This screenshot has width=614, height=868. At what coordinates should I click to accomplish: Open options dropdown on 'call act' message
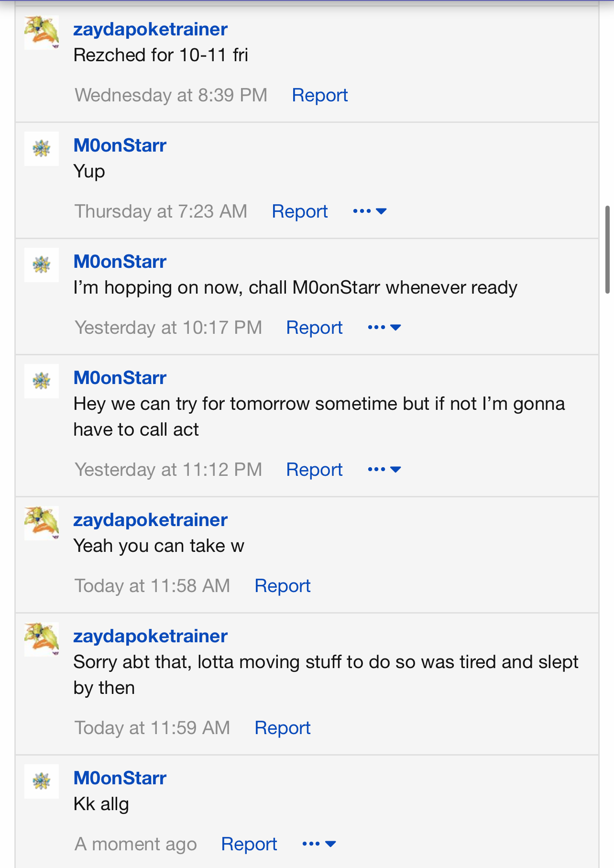coord(384,470)
